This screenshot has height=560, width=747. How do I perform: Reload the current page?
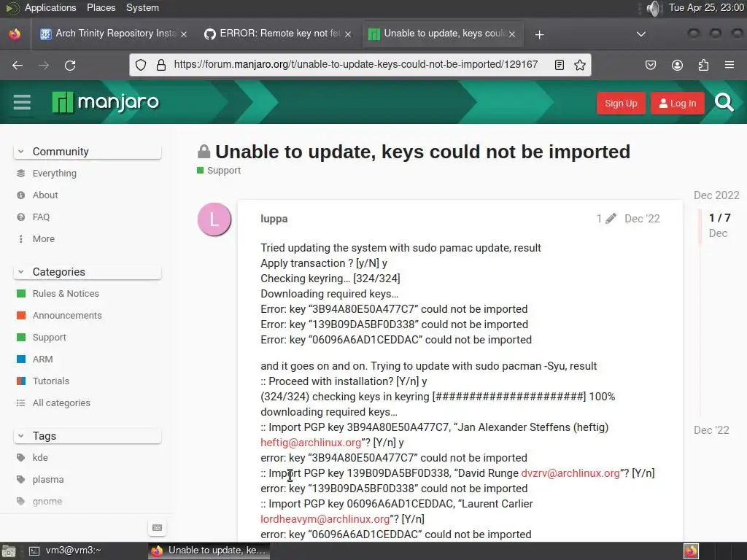click(70, 65)
